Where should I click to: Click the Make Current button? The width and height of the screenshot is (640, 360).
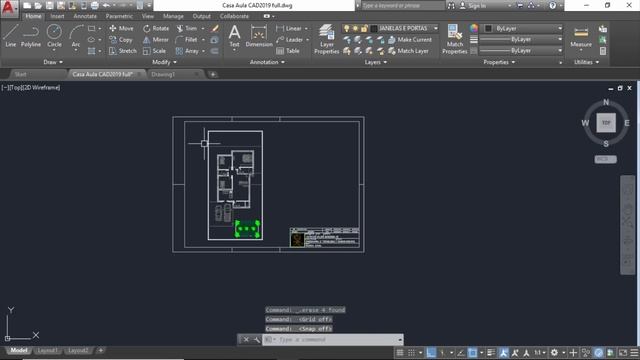click(409, 40)
